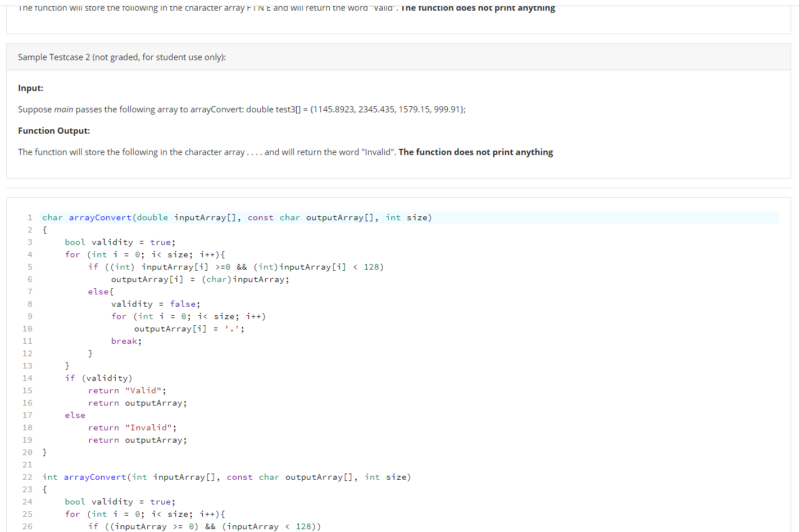This screenshot has height=532, width=799.
Task: Click code line 'bool validity = true;' on line 3
Action: 120,242
